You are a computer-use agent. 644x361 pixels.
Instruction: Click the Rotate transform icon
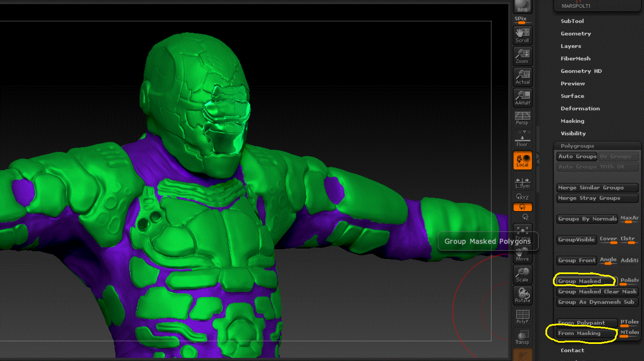tap(522, 295)
